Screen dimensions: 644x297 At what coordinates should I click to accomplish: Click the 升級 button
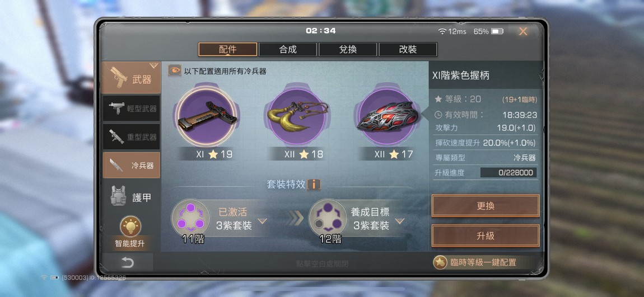pos(486,236)
